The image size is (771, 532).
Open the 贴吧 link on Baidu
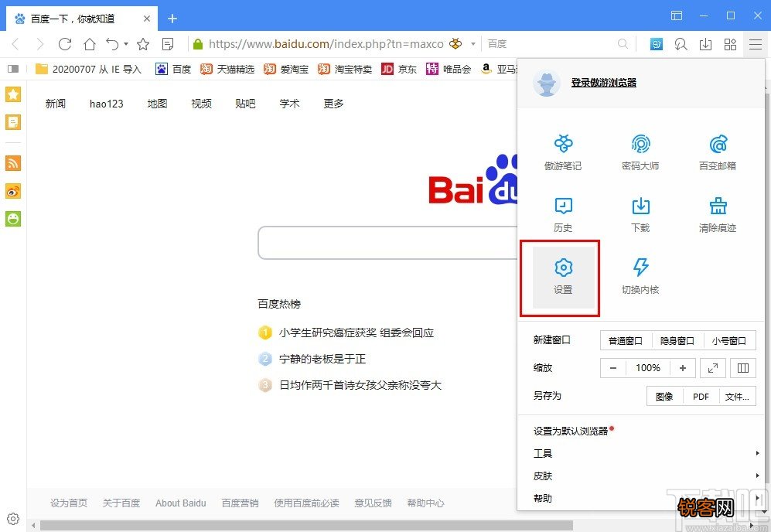245,104
